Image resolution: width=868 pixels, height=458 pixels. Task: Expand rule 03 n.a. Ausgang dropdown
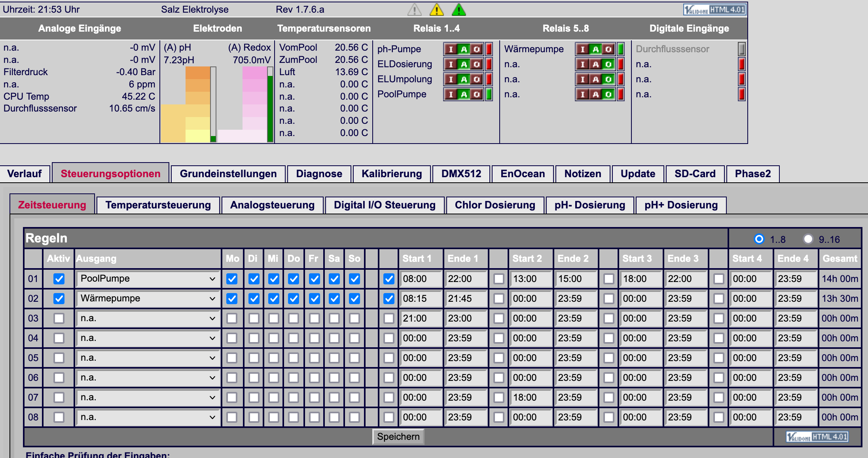[148, 318]
